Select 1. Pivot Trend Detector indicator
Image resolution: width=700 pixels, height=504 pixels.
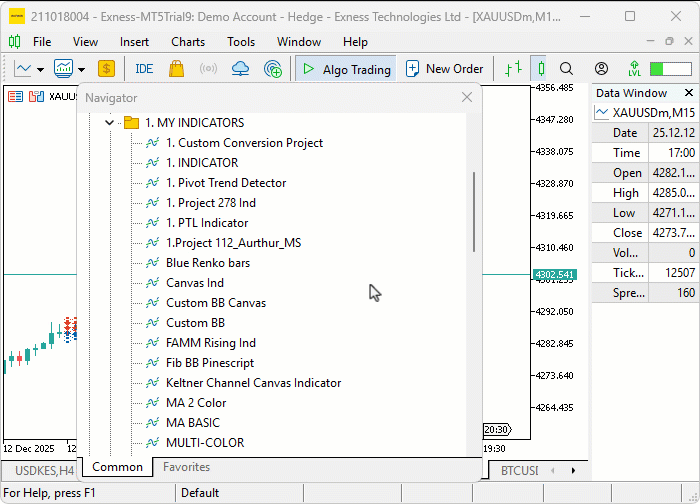click(226, 183)
